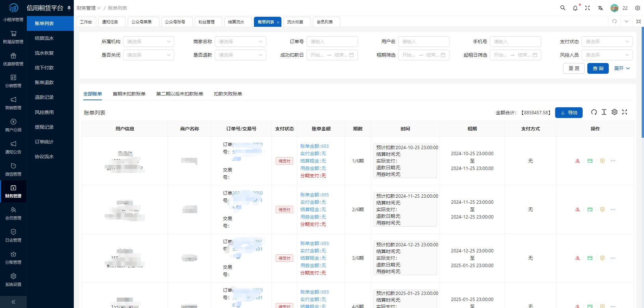Open the 起租日筛选 date range picker
This screenshot has width=644, height=308.
516,55
